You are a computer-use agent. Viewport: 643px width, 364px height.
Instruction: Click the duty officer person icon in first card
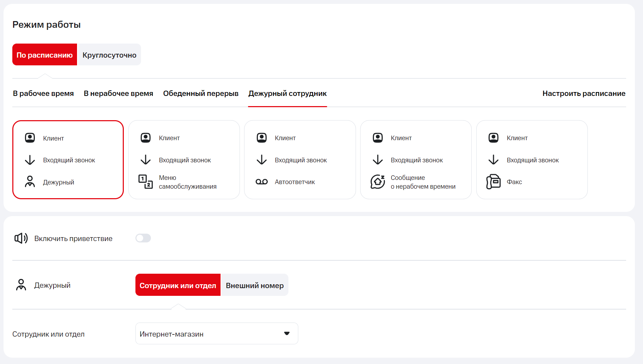pos(30,182)
